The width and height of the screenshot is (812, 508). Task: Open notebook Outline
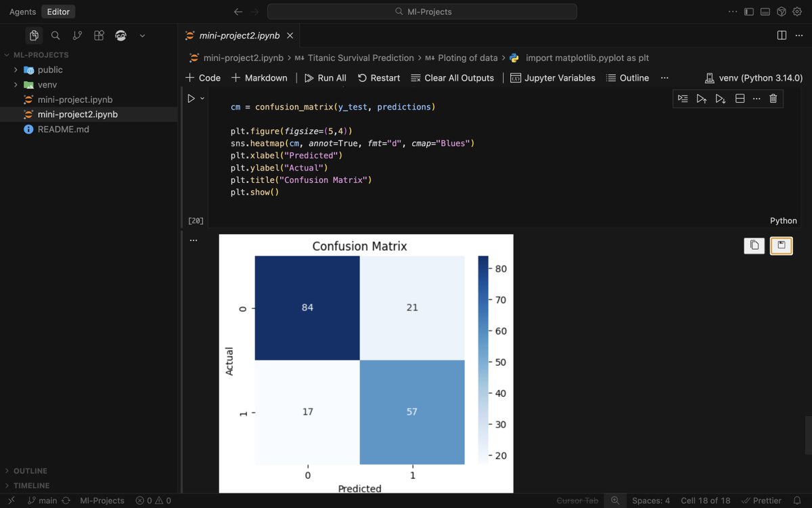[x=627, y=78]
